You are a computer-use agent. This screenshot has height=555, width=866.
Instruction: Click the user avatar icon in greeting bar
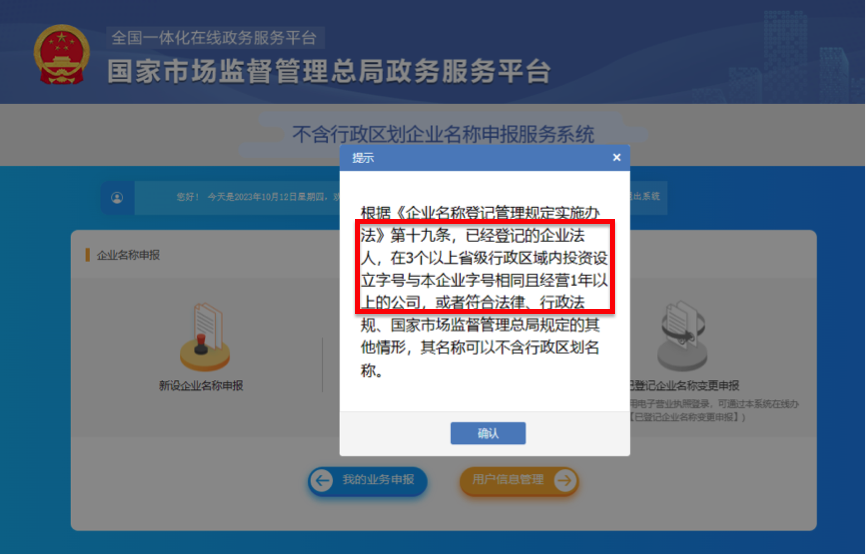(117, 197)
